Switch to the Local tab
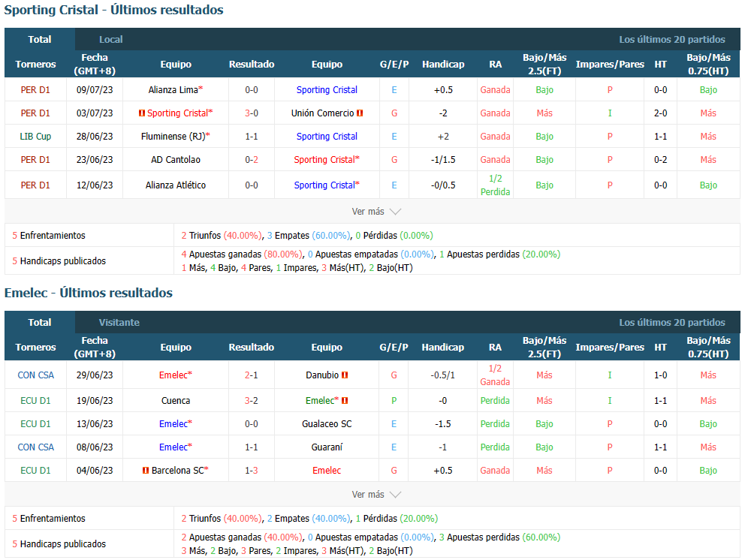745x560 pixels. [x=110, y=40]
